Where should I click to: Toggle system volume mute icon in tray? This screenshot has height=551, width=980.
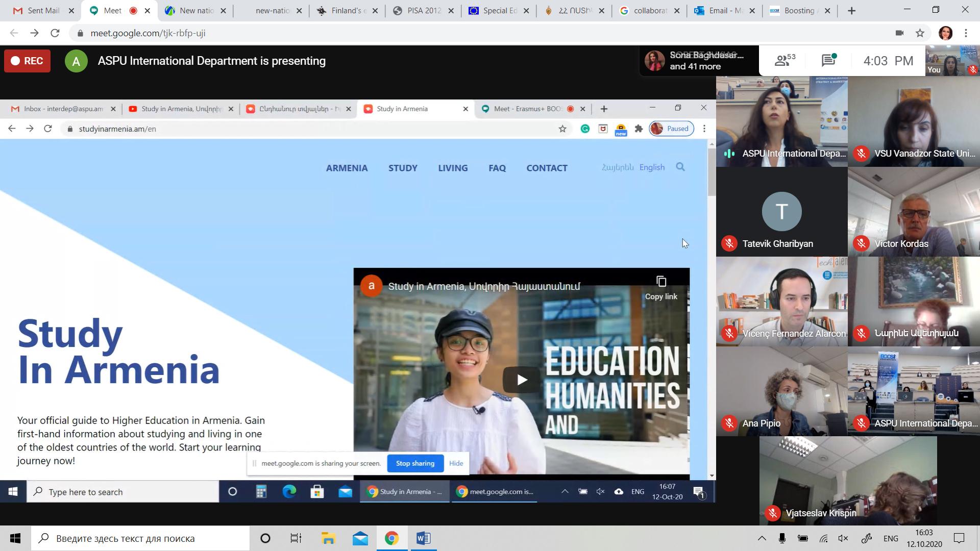tap(843, 538)
